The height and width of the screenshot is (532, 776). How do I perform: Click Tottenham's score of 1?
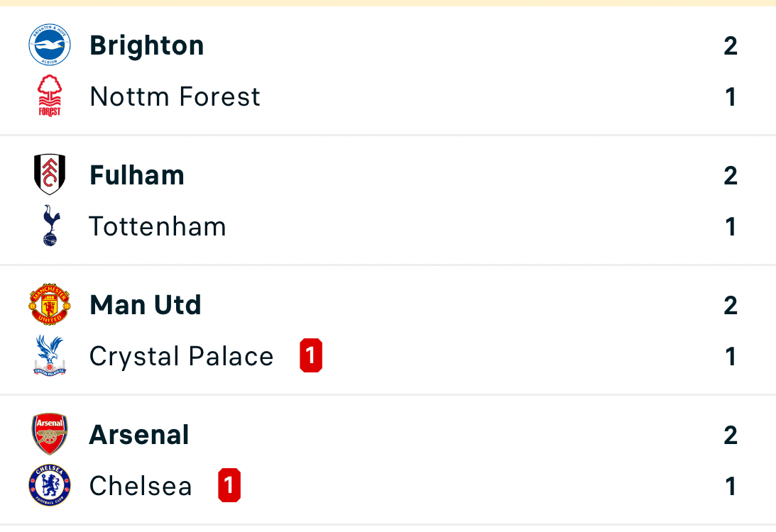(x=731, y=227)
